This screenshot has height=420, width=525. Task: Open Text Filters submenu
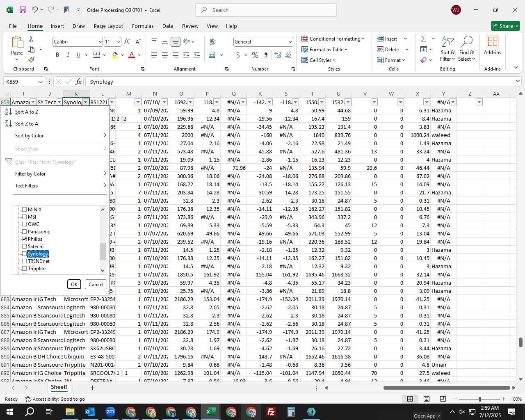[x=55, y=185]
